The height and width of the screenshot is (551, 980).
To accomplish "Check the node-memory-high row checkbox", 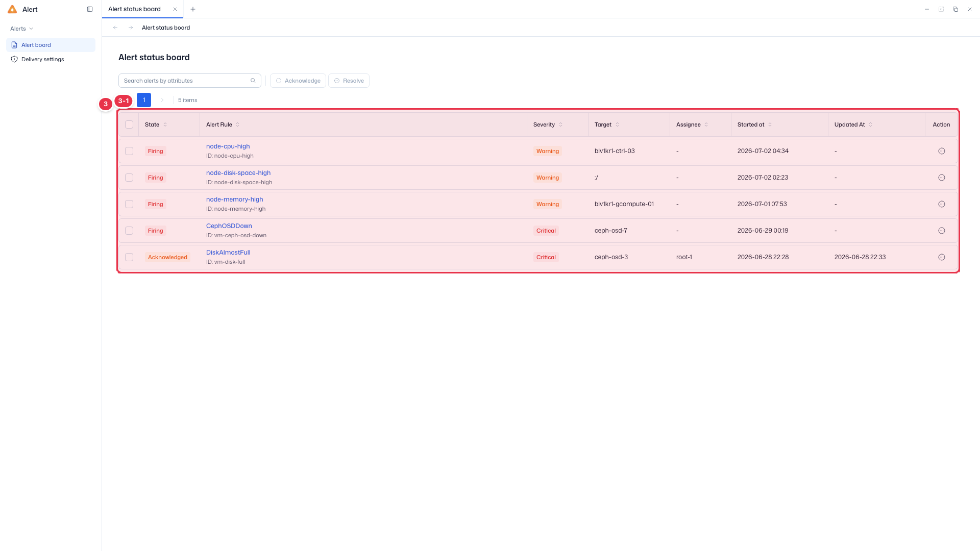I will (x=129, y=204).
